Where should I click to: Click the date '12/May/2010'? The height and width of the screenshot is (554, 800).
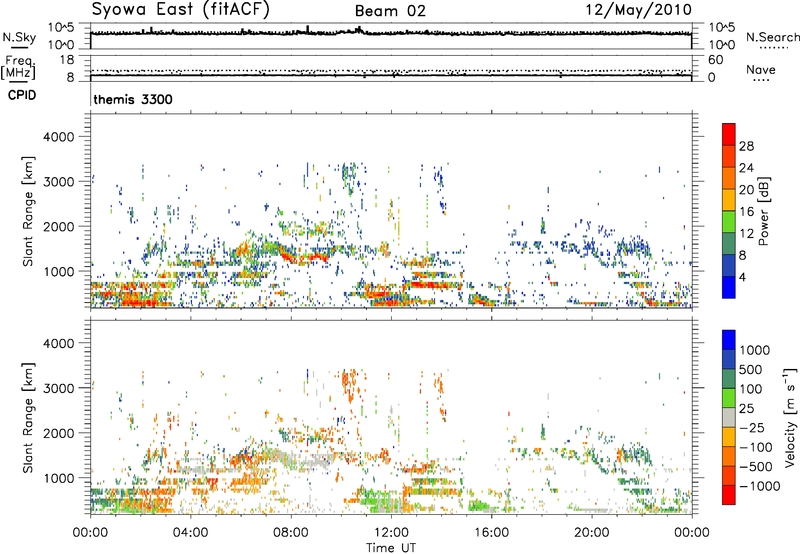point(639,10)
